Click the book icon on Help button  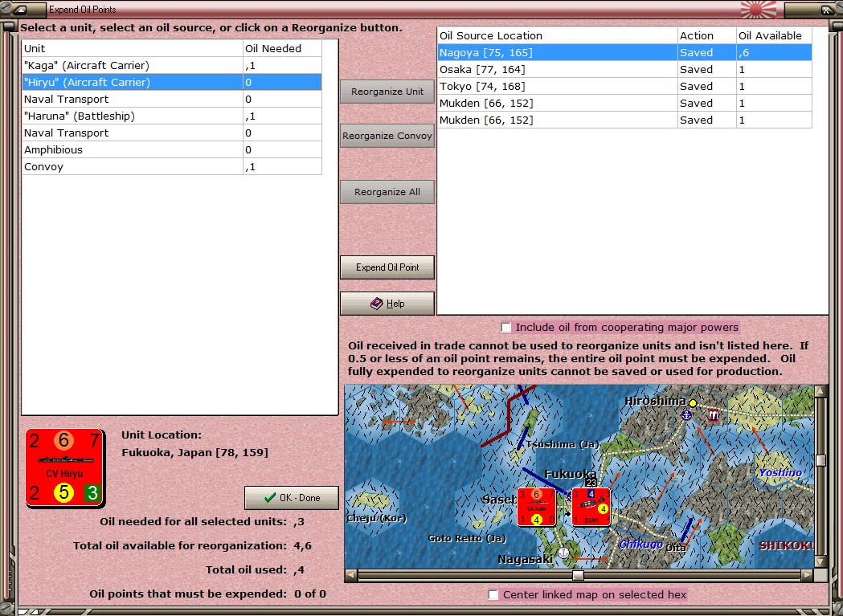pyautogui.click(x=377, y=304)
